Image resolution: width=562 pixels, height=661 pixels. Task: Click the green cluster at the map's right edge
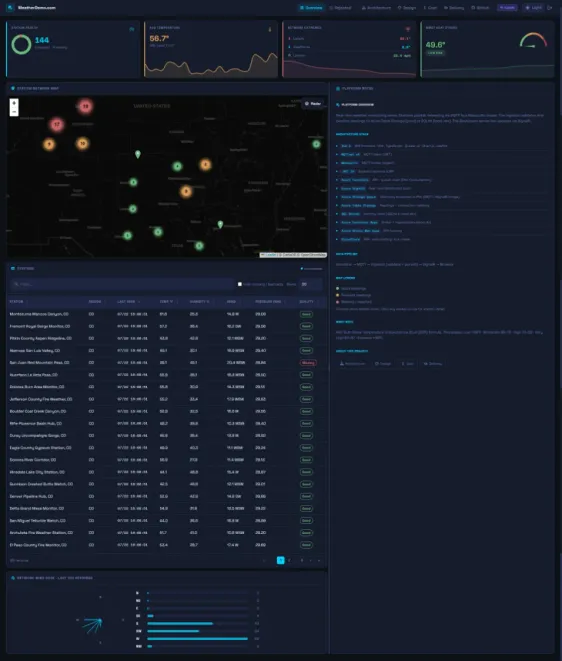[316, 144]
